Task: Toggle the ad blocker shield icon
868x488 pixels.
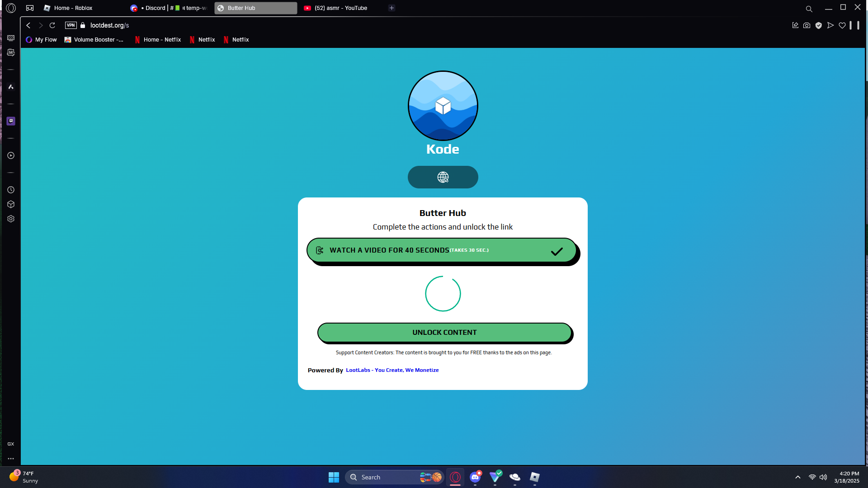Action: coord(818,25)
